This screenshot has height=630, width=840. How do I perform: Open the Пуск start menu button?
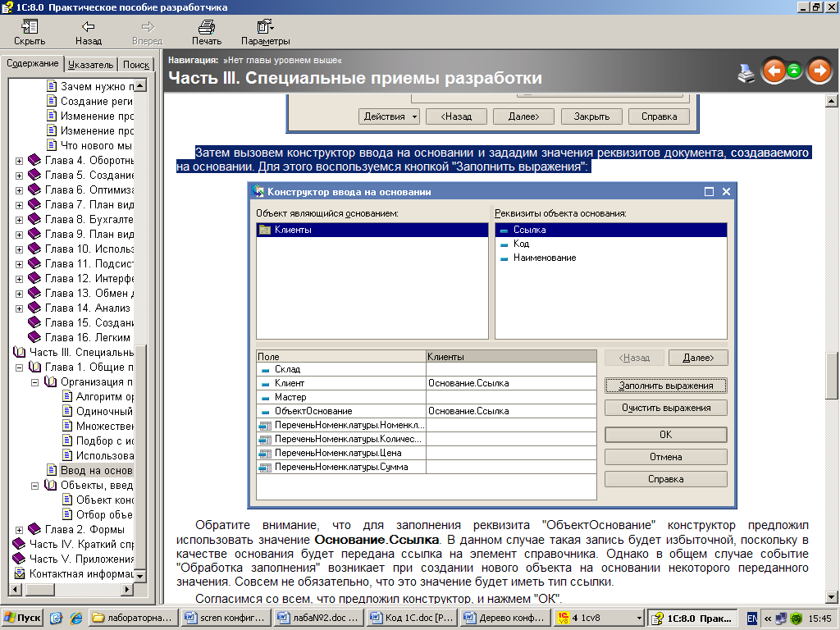pyautogui.click(x=22, y=618)
